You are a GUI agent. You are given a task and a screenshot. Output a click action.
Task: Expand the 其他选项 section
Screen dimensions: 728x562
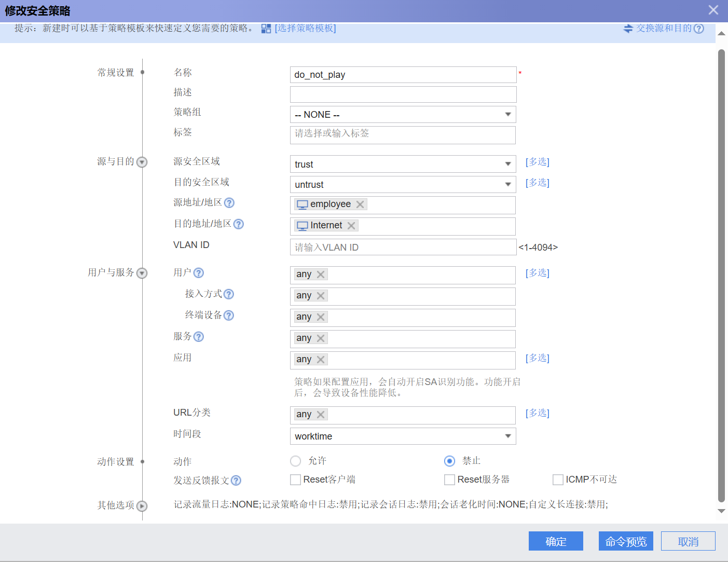point(142,506)
